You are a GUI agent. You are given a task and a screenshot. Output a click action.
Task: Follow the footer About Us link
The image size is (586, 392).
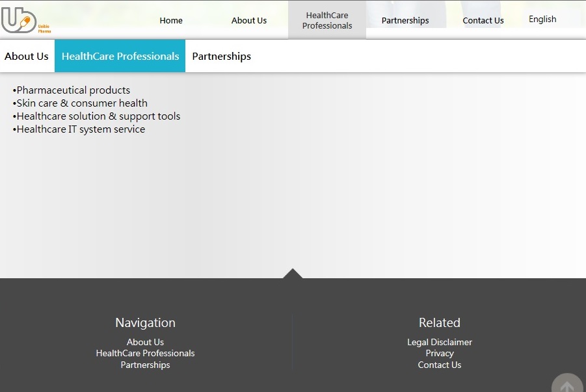point(145,342)
